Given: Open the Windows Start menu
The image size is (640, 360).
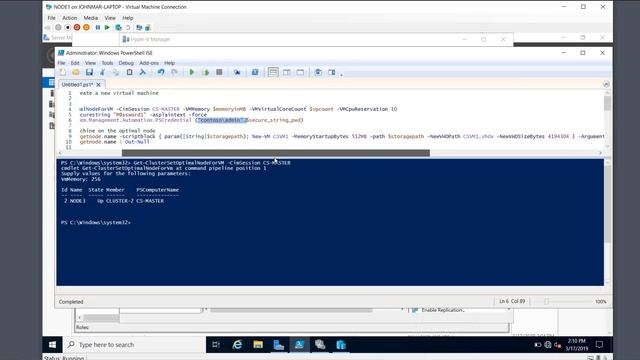Looking at the screenshot, I should click(x=52, y=345).
